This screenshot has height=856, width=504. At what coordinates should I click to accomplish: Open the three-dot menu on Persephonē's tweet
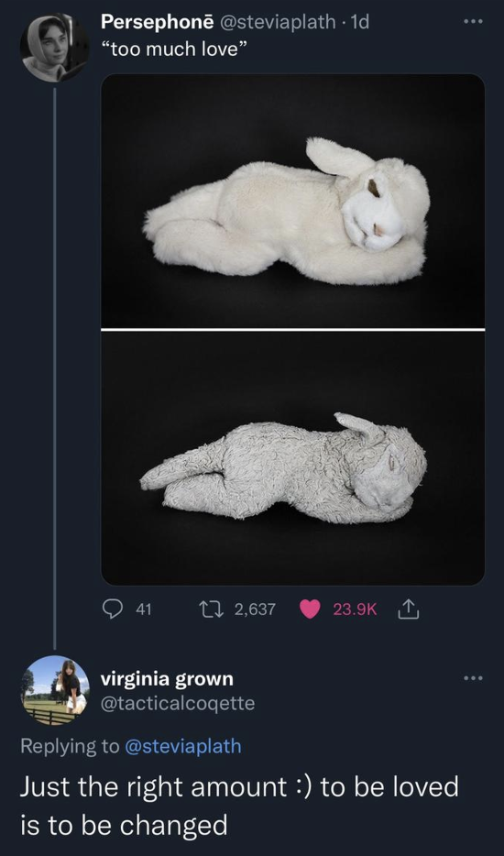[x=473, y=22]
